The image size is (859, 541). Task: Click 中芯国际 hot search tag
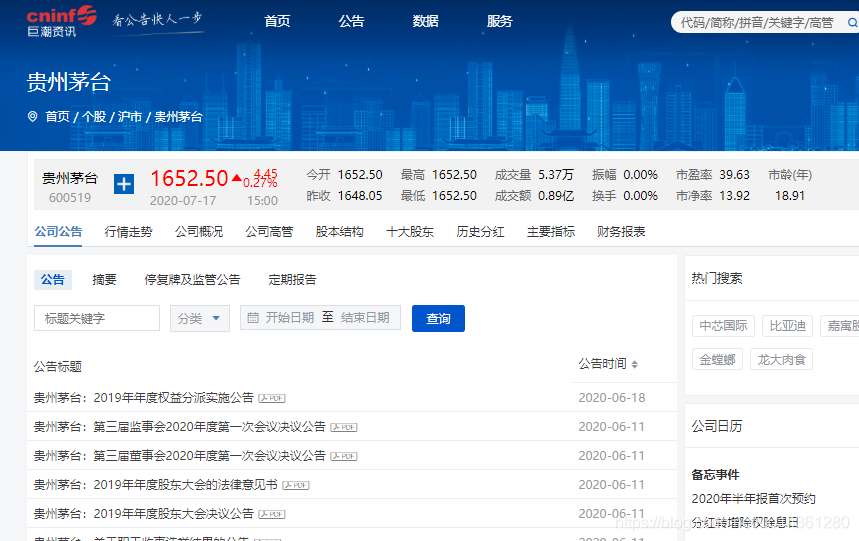pos(723,326)
